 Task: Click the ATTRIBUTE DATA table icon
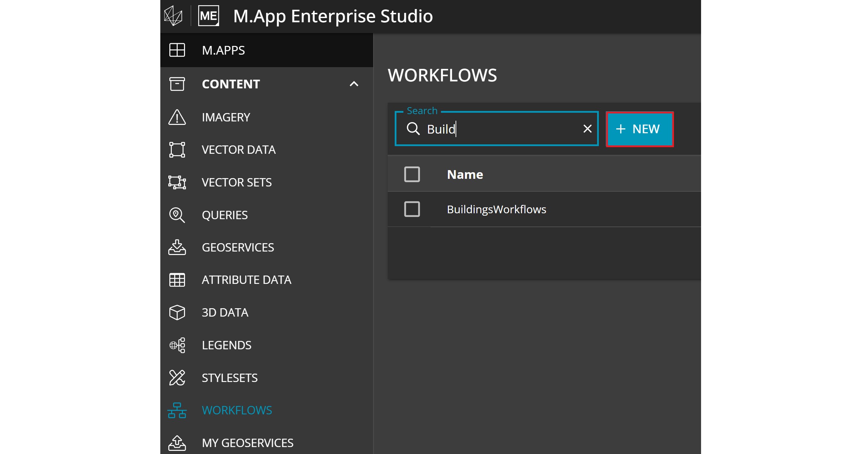pyautogui.click(x=177, y=280)
